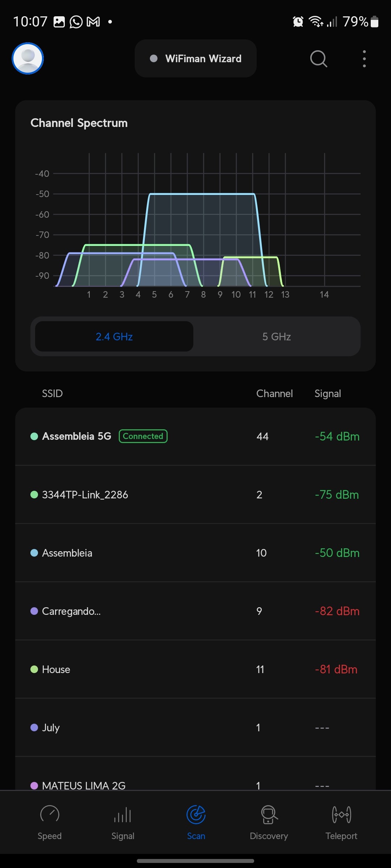Open the WiFiman Wizard button
The image size is (391, 868).
(x=195, y=59)
